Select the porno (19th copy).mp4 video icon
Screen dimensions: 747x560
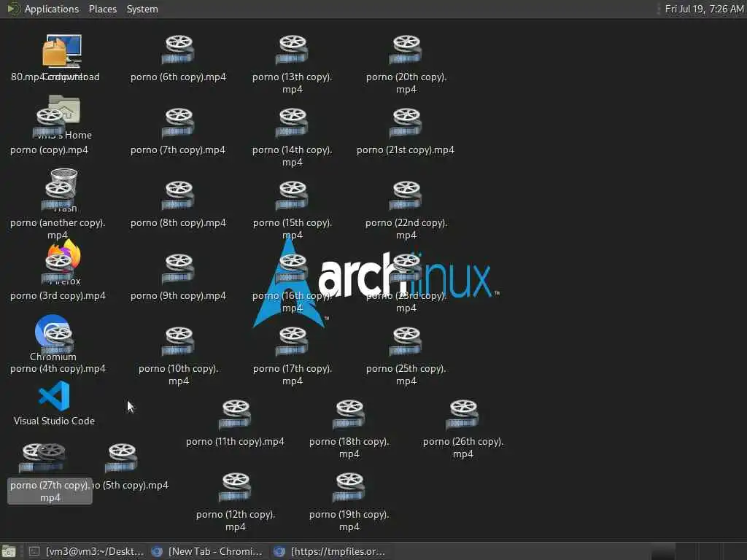[x=349, y=487]
